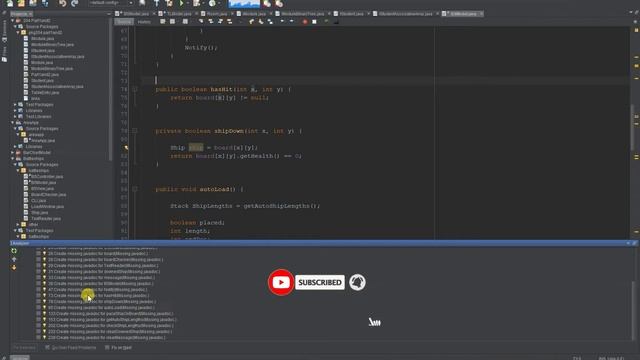Tick the checkbox for the autoLoad missing javadoc row
640x360 pixels.
pos(38,308)
